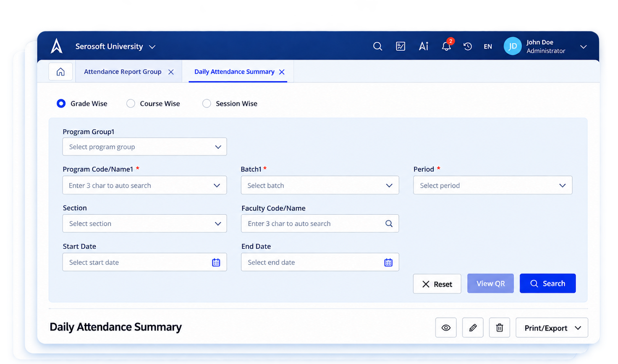
Task: Click the Serosoft logo icon
Action: (x=57, y=46)
